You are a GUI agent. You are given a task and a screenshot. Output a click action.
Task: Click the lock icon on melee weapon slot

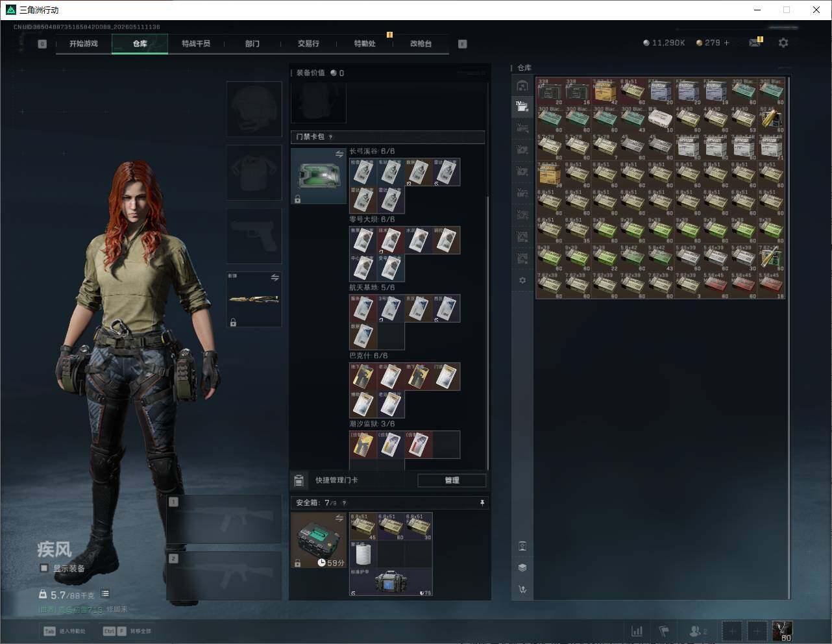tap(233, 322)
